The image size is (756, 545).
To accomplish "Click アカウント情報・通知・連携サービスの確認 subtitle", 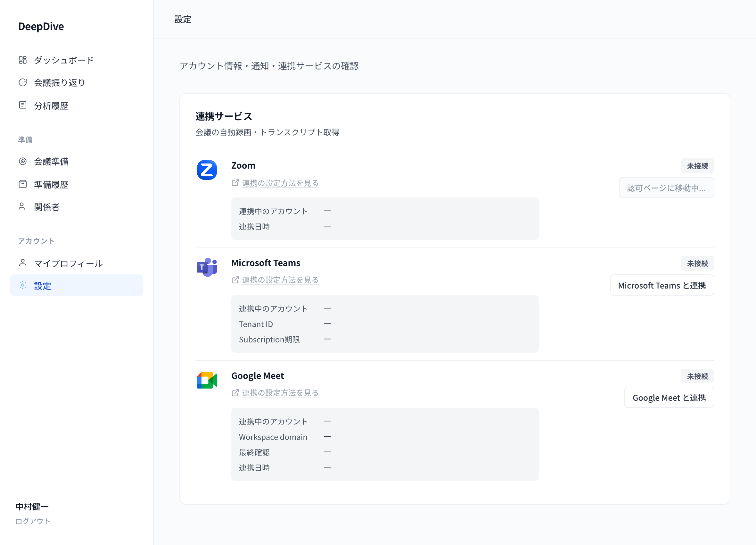I will pyautogui.click(x=269, y=66).
